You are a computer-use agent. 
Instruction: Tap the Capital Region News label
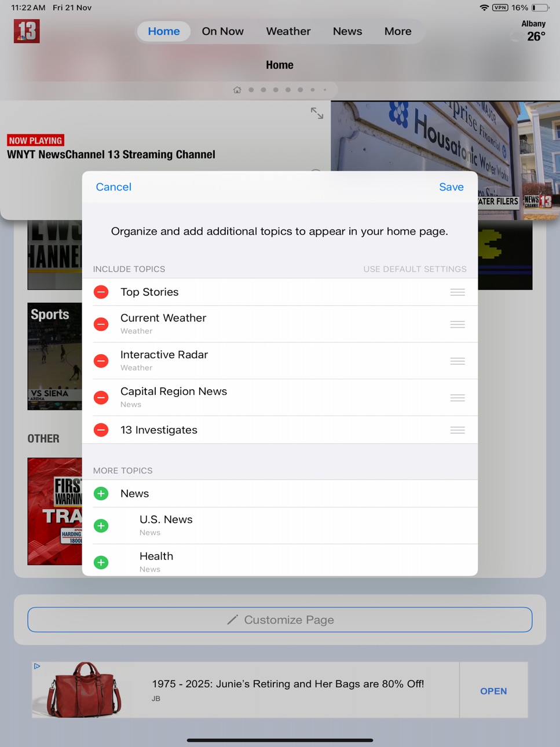click(x=174, y=391)
